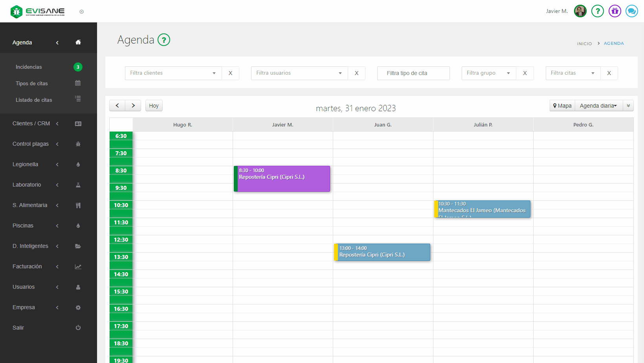Click Javier M. profile avatar
This screenshot has height=363, width=644.
click(580, 11)
